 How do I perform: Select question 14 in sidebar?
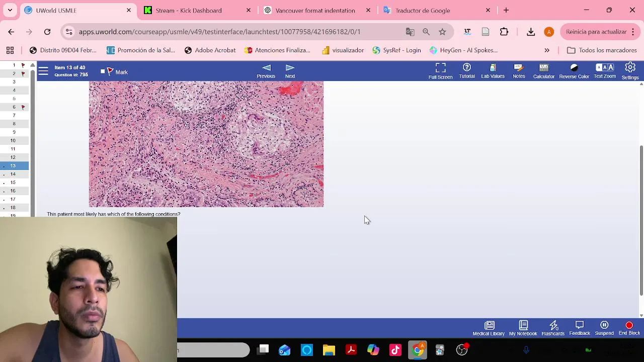click(13, 174)
